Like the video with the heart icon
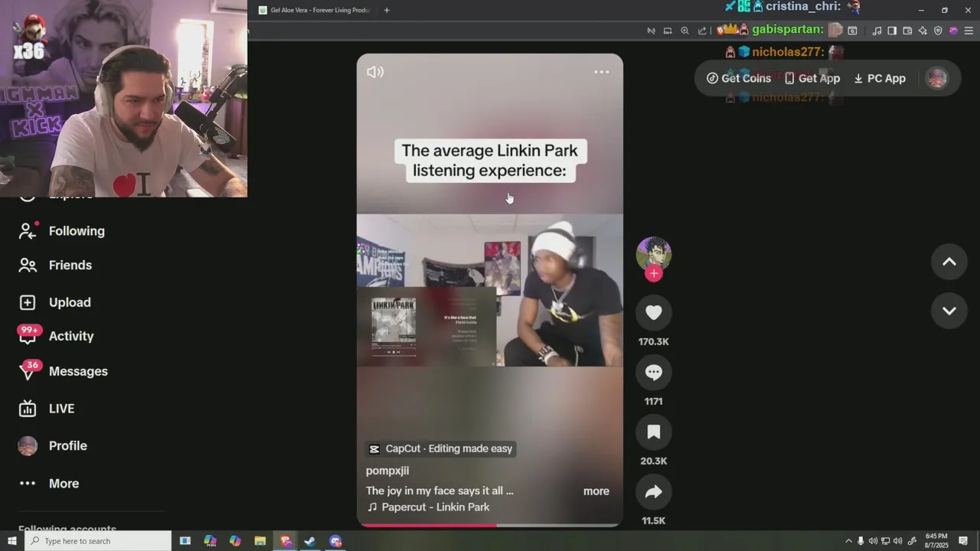980x551 pixels. coord(654,312)
